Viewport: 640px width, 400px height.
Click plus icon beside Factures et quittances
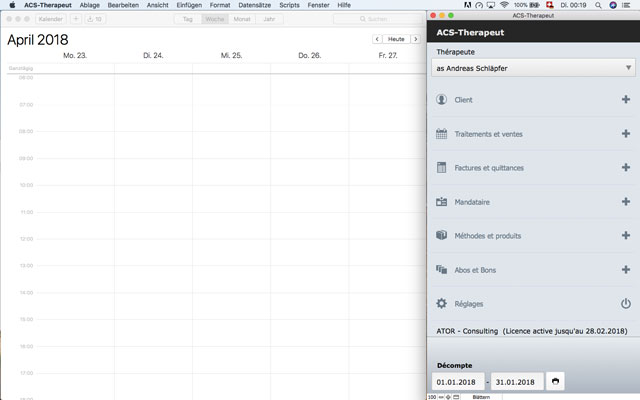626,167
